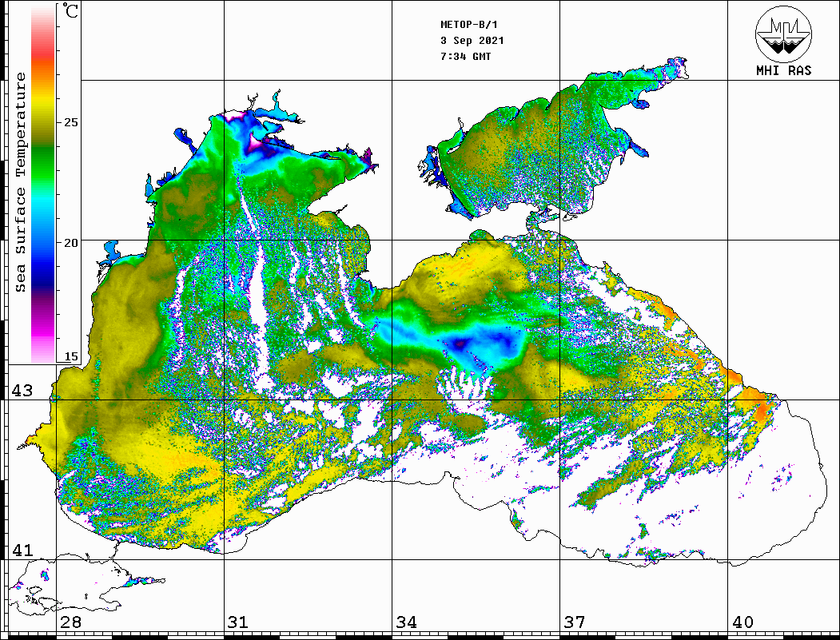Click the 20 tick label on color scale
The image size is (840, 640).
pos(70,243)
